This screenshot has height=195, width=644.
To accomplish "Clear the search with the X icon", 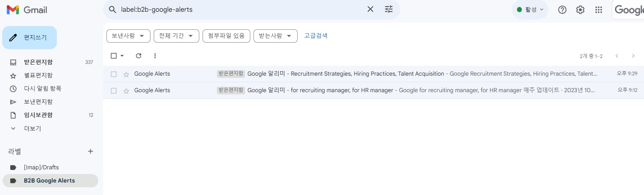I will click(370, 9).
